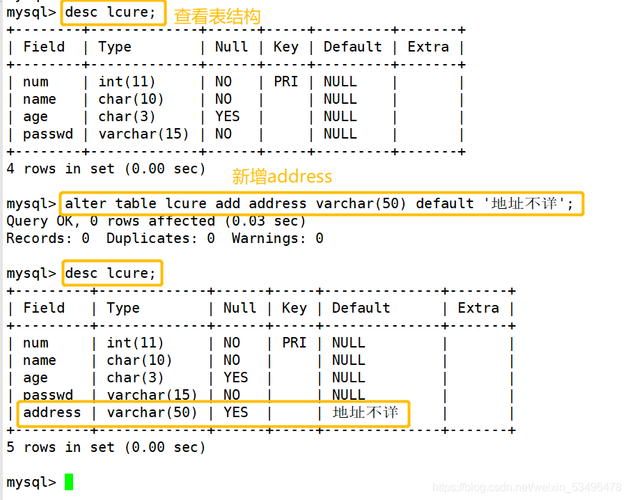Viewport: 628px width, 500px height.
Task: Click 'char(10)' type in the first table
Action: tap(131, 99)
